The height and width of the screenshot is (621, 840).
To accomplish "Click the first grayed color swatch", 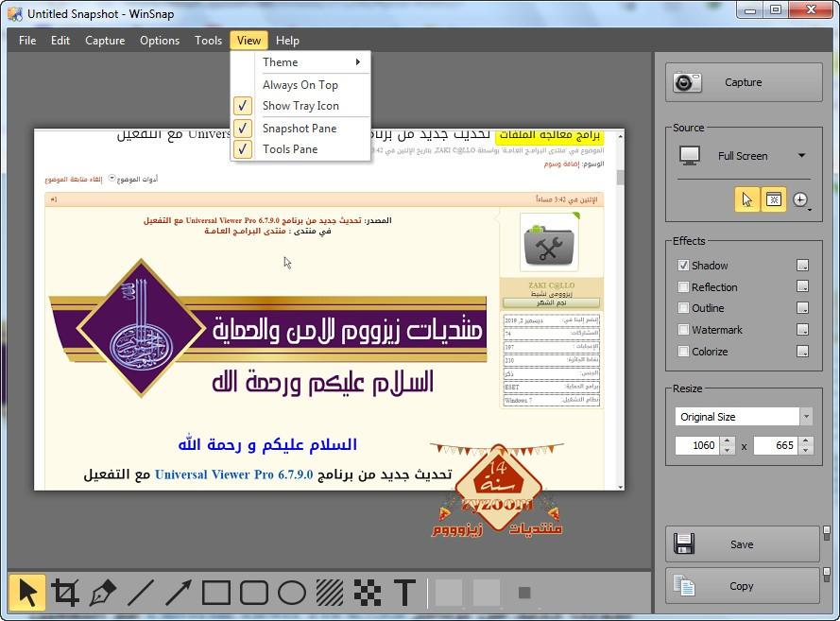I will tap(449, 593).
